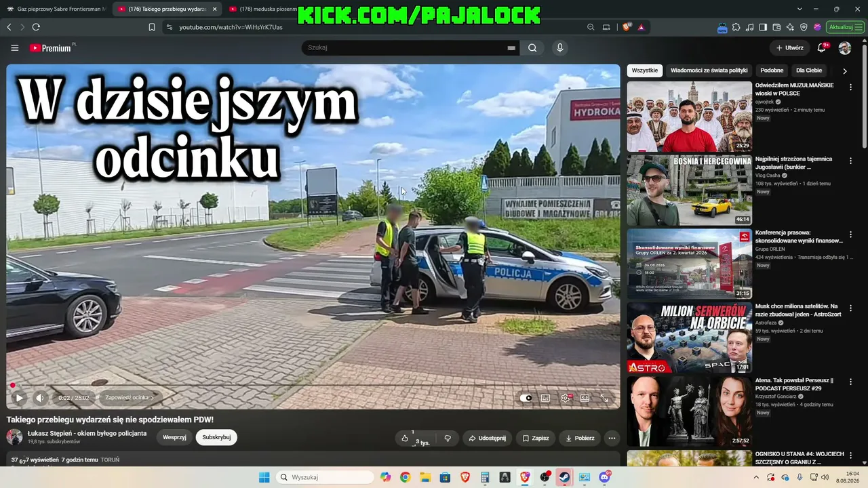Dislike the video with thumbs down

click(448, 439)
